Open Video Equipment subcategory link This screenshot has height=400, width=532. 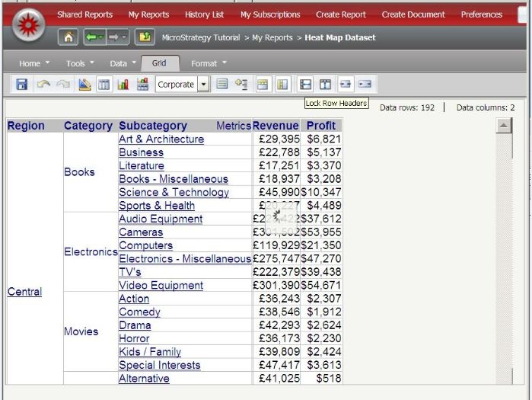161,285
